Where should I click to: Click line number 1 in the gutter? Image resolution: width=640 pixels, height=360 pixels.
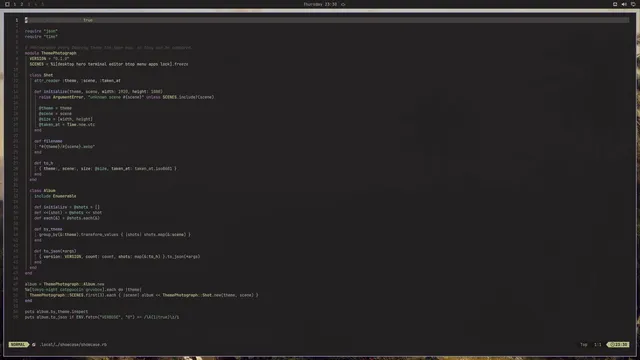[17, 20]
